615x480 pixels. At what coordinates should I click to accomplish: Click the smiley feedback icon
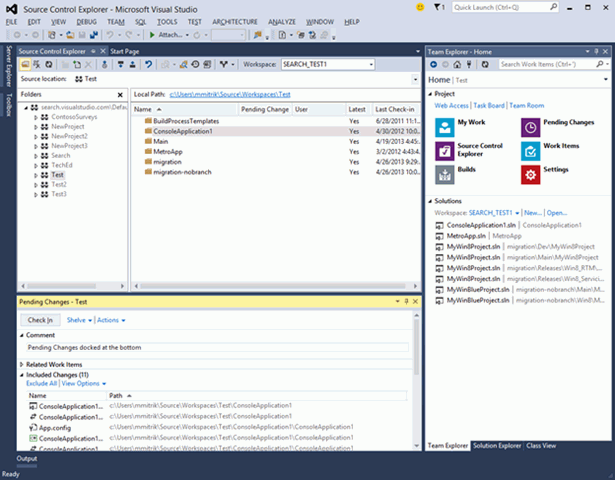[420, 7]
